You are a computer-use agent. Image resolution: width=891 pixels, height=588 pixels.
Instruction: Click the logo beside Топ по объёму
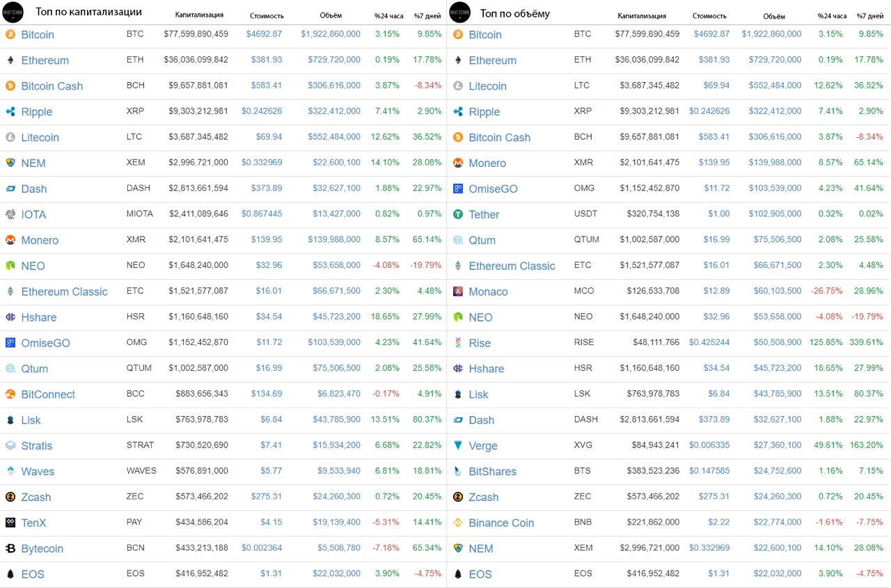point(460,12)
